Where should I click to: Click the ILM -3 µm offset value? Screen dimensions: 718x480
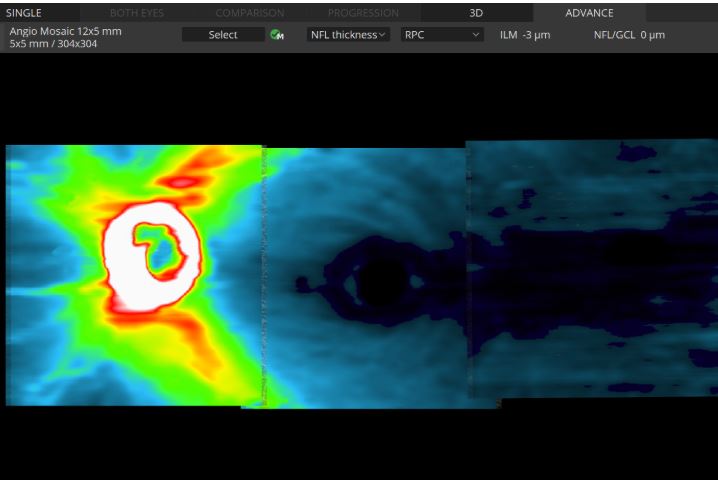coord(525,35)
